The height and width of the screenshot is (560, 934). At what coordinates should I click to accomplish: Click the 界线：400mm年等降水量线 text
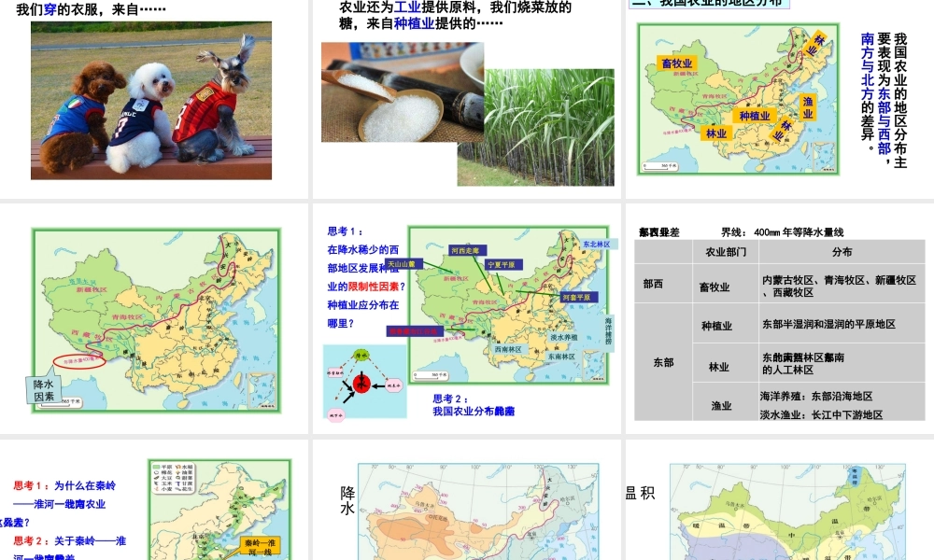pyautogui.click(x=782, y=232)
